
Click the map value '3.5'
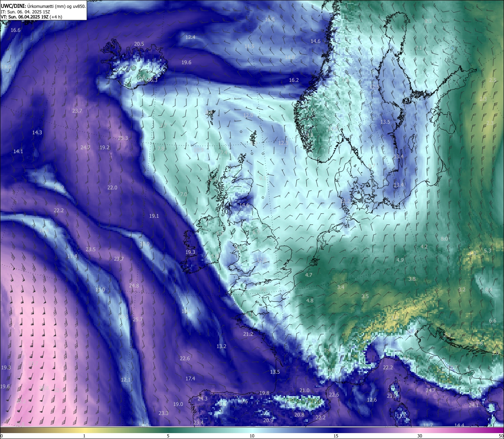coord(365,296)
